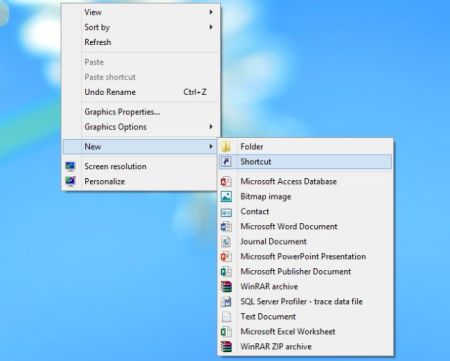This screenshot has width=450, height=361.
Task: Create a new Microsoft Access Database
Action: point(305,182)
